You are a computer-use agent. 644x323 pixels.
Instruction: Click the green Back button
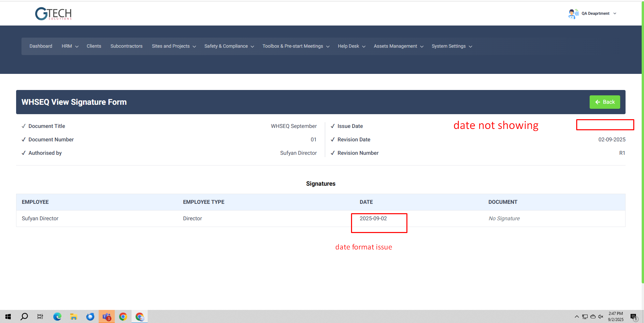(x=605, y=102)
